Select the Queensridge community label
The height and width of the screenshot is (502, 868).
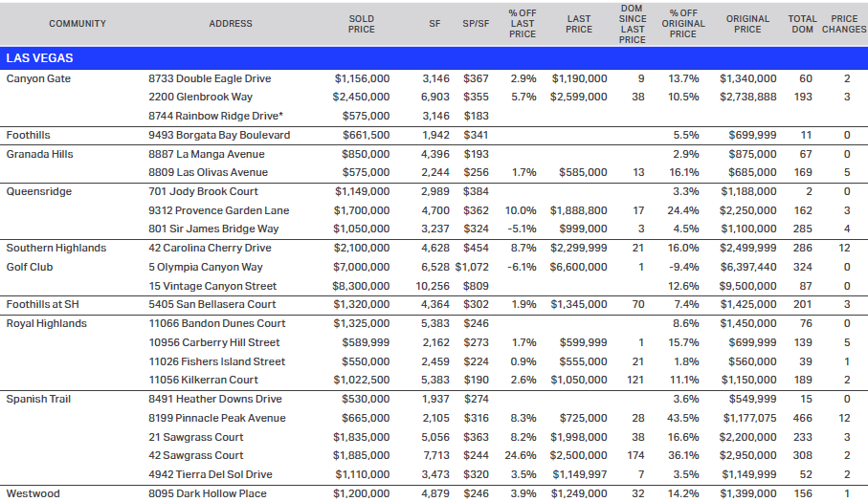38,191
